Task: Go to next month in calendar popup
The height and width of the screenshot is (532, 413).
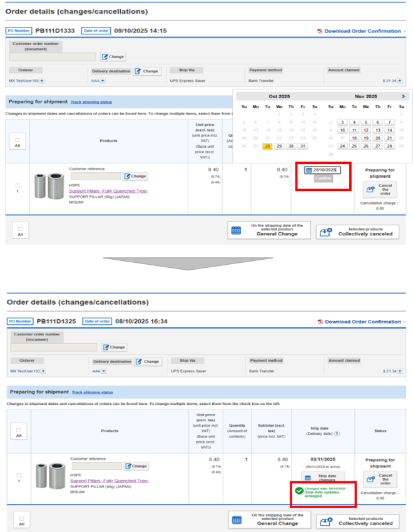Action: 403,96
